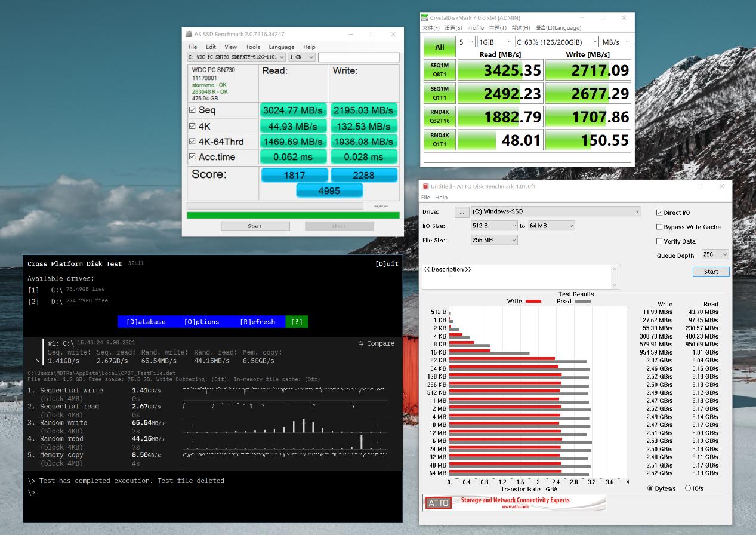Click the CrystalDiskMark icon in its title bar

point(426,17)
